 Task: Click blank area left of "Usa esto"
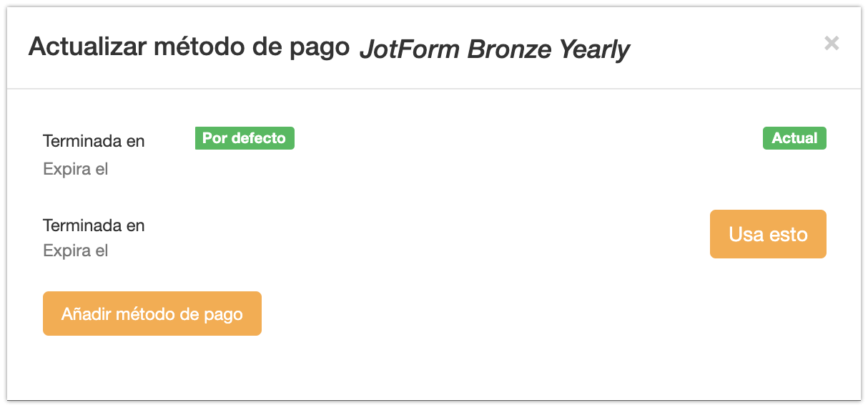tap(429, 234)
